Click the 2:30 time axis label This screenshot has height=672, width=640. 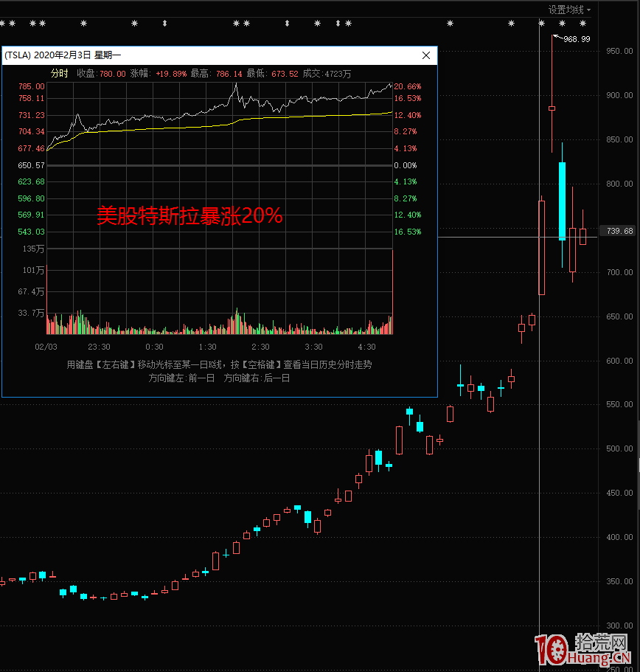point(260,347)
